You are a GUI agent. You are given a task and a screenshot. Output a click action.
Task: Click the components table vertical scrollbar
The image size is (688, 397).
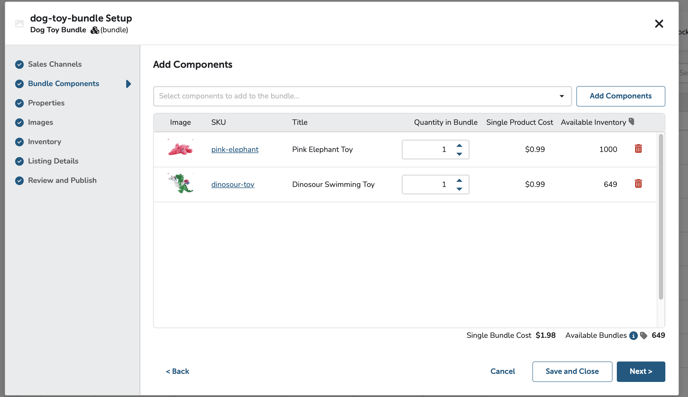pyautogui.click(x=661, y=217)
